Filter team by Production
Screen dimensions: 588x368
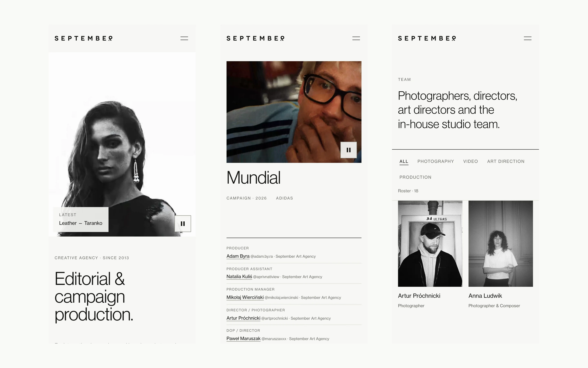click(x=415, y=177)
